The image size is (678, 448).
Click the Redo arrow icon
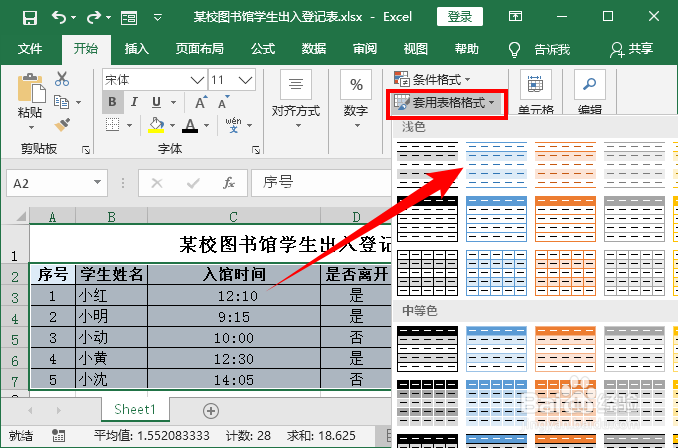pyautogui.click(x=93, y=17)
